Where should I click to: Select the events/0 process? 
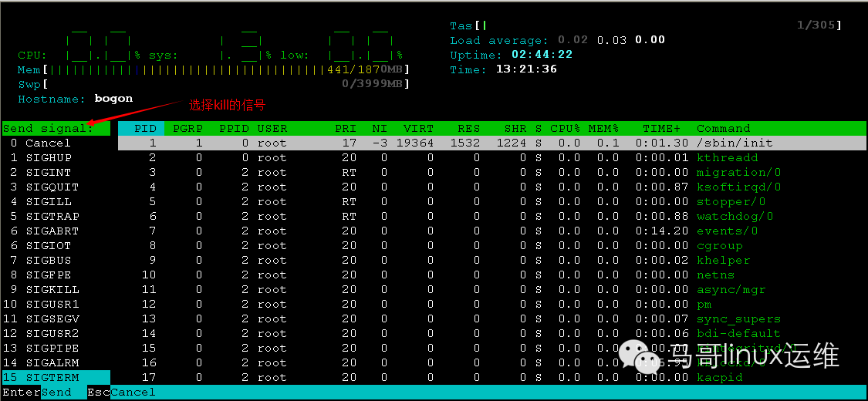(492, 231)
